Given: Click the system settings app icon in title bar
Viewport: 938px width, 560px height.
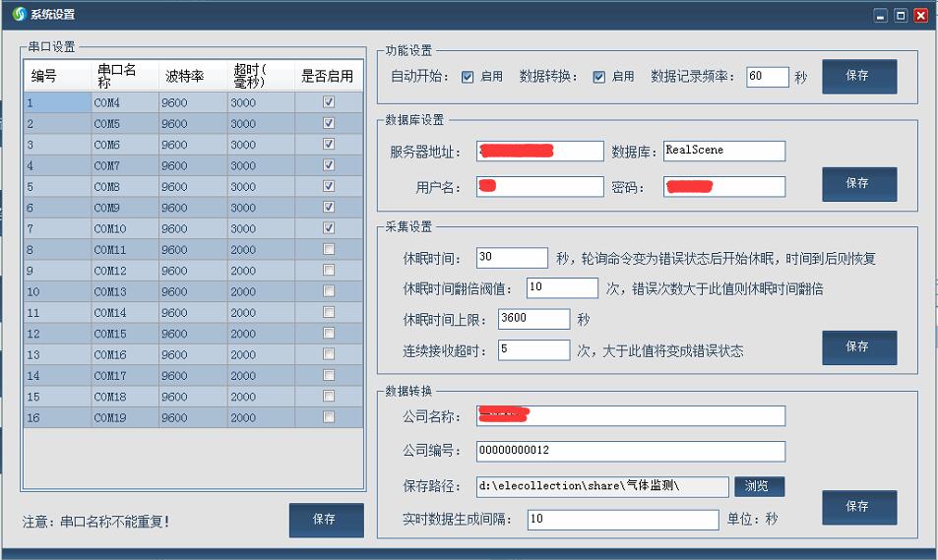Looking at the screenshot, I should [x=18, y=15].
